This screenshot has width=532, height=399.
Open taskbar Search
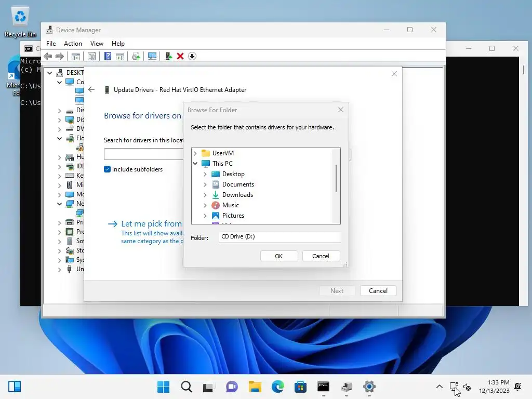(x=187, y=387)
